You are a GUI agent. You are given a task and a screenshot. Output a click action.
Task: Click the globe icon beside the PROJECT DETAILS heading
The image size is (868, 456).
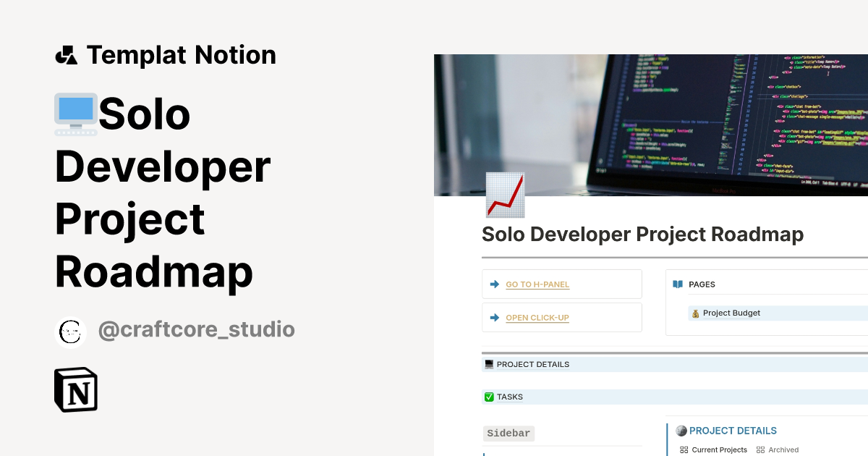pos(681,430)
